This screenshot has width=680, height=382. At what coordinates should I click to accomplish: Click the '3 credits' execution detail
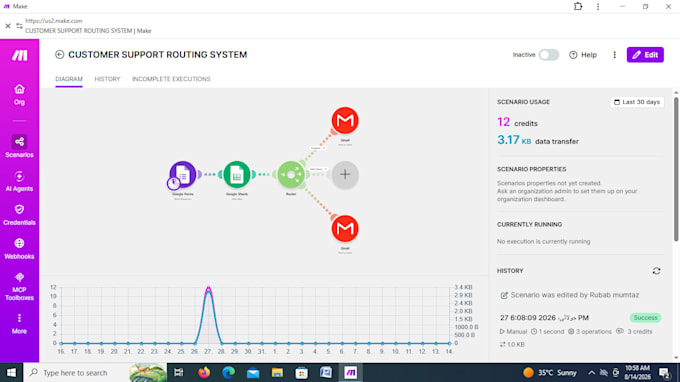coord(634,331)
